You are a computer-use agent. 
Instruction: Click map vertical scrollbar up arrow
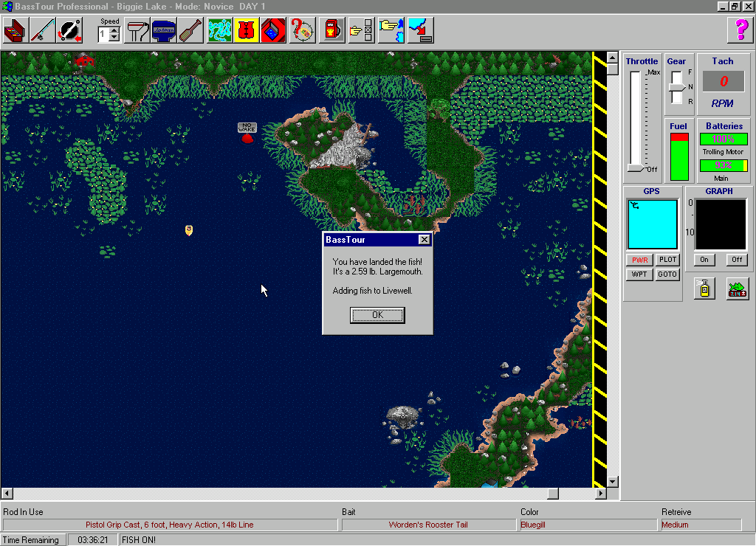[612, 58]
